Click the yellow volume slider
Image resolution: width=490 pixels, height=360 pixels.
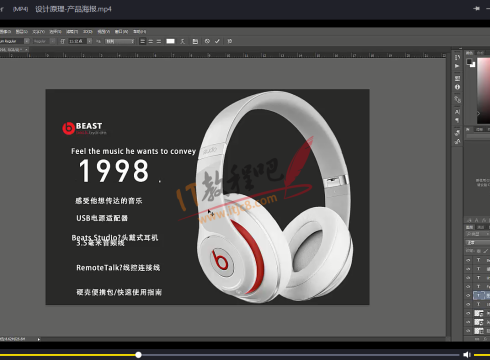[482, 355]
